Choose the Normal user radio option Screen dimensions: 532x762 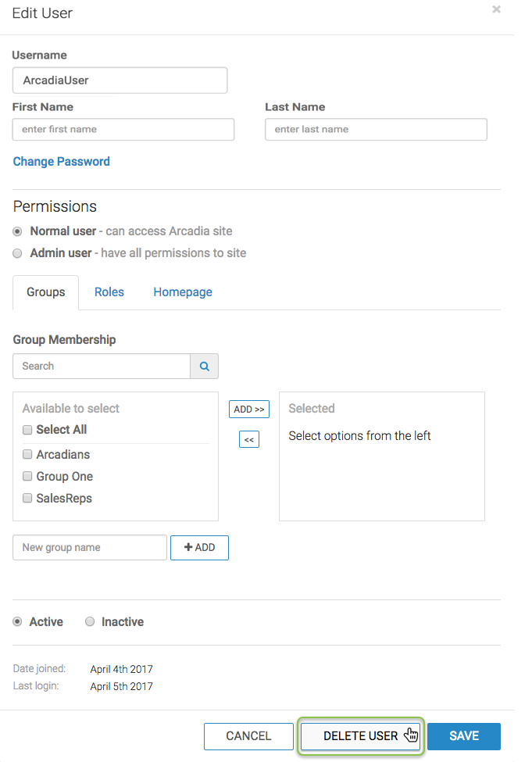pos(17,231)
